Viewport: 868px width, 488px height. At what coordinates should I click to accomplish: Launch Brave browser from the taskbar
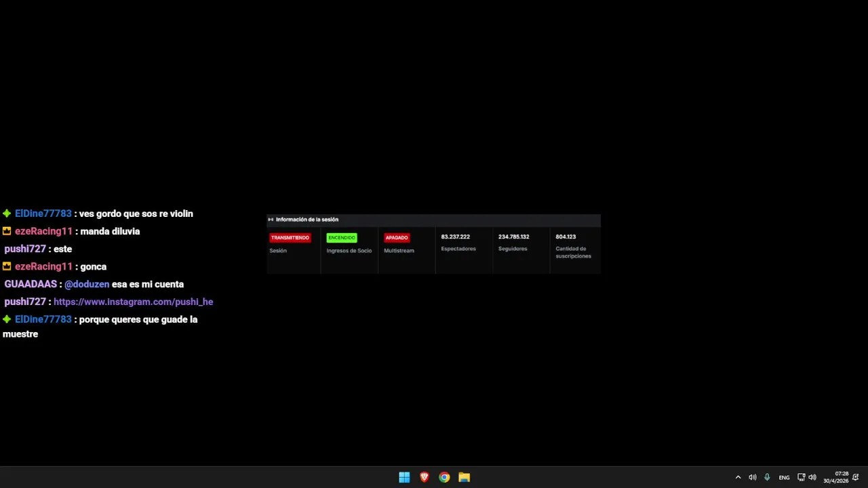point(425,477)
